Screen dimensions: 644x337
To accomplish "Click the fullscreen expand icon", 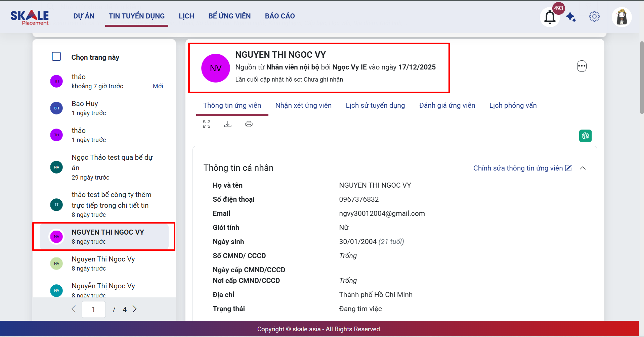I will click(207, 124).
